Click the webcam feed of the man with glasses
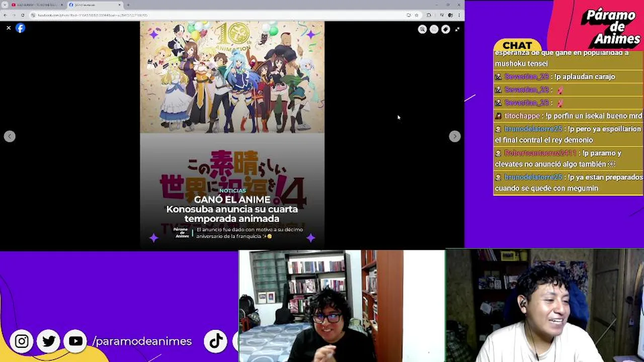 tap(342, 306)
